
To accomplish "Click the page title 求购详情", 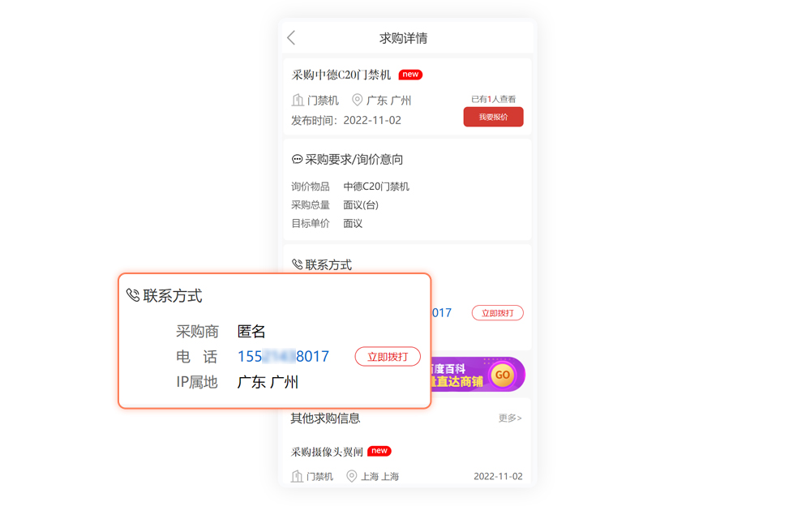I will pos(404,38).
